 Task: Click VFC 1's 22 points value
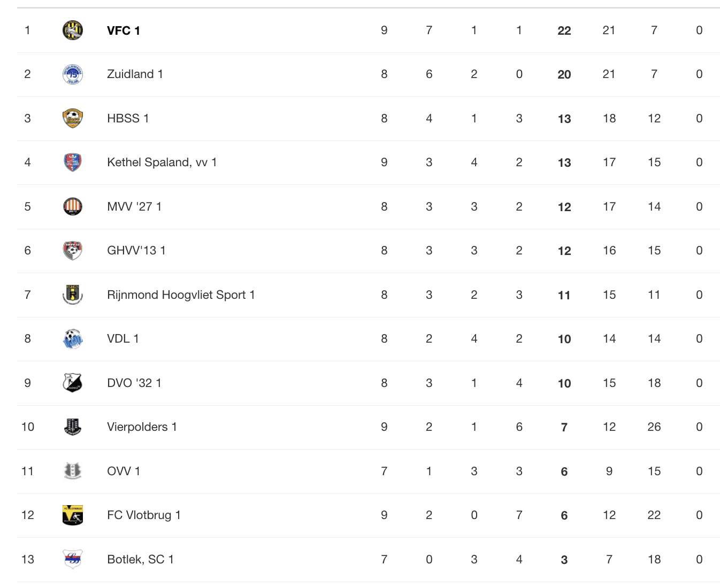[564, 31]
